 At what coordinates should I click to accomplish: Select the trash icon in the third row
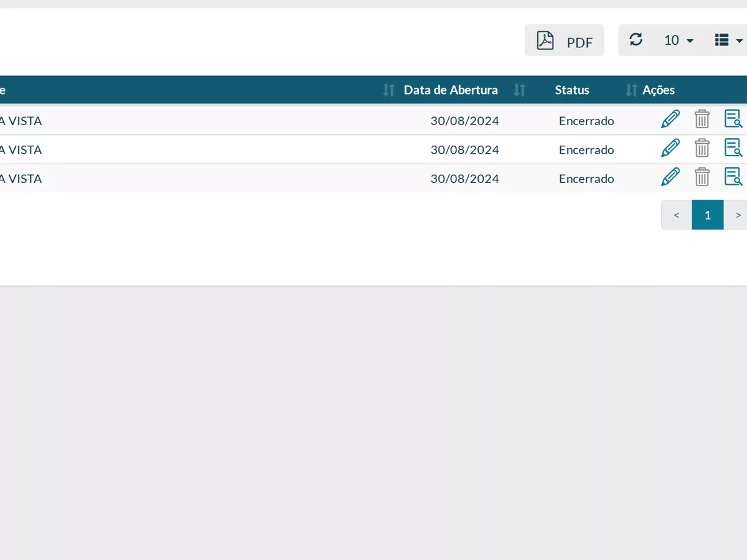tap(702, 177)
